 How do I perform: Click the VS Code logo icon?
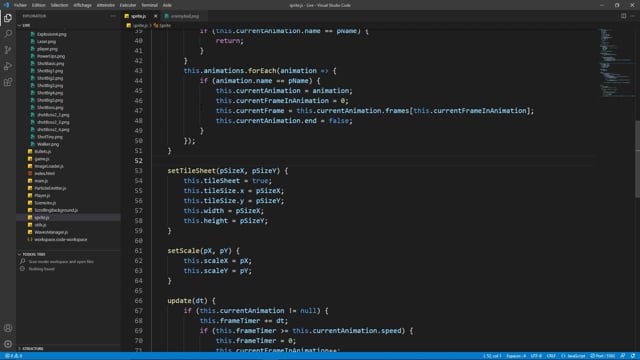click(6, 5)
